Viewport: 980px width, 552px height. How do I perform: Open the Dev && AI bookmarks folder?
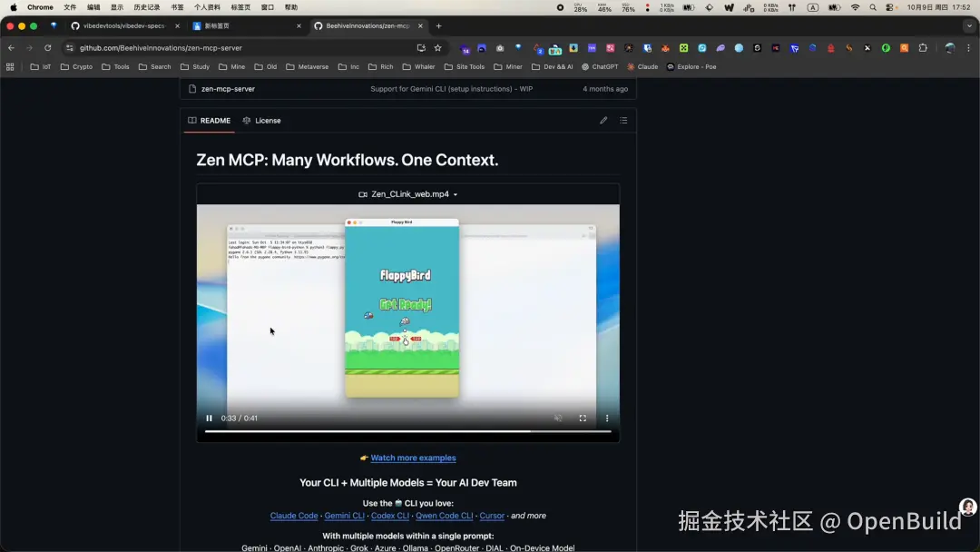(553, 67)
